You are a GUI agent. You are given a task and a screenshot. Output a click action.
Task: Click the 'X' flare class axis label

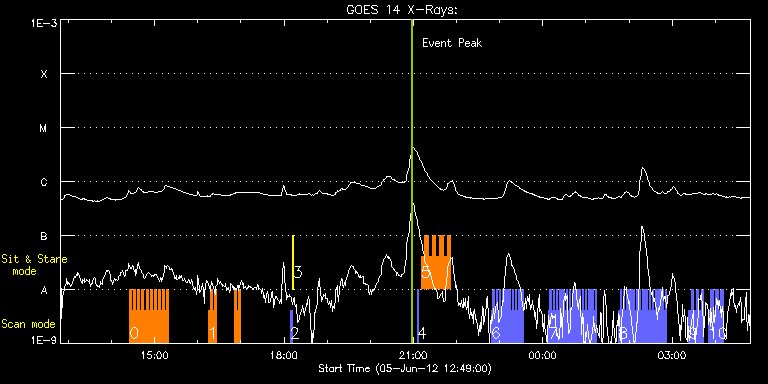44,74
